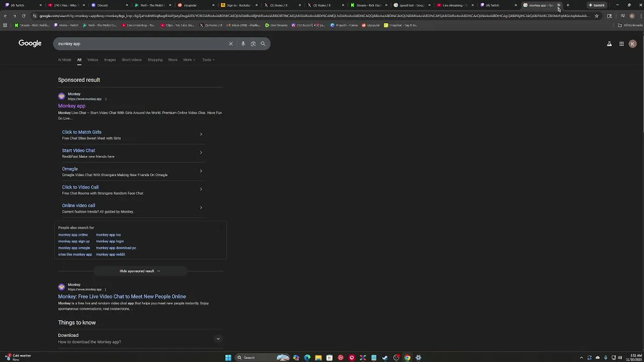Image resolution: width=644 pixels, height=362 pixels.
Task: Bookmark this page with the star icon
Action: pos(597,16)
